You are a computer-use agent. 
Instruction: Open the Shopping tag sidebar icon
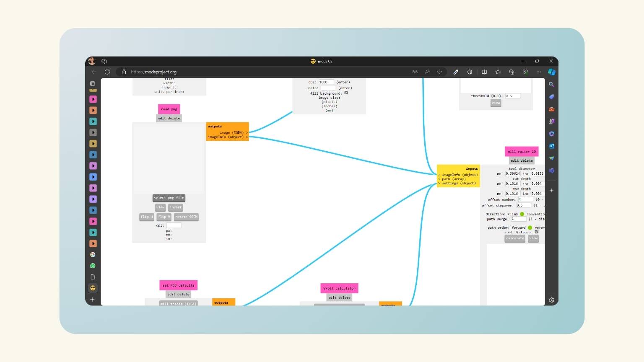552,97
